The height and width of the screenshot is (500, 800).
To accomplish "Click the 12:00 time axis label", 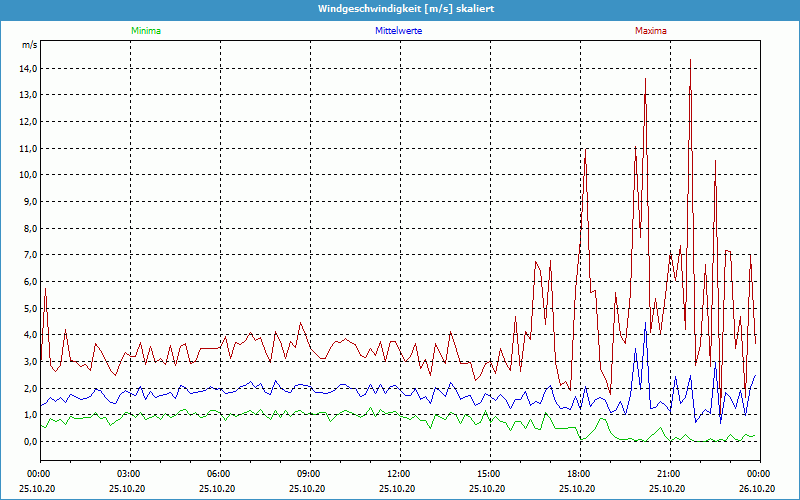I will [399, 474].
